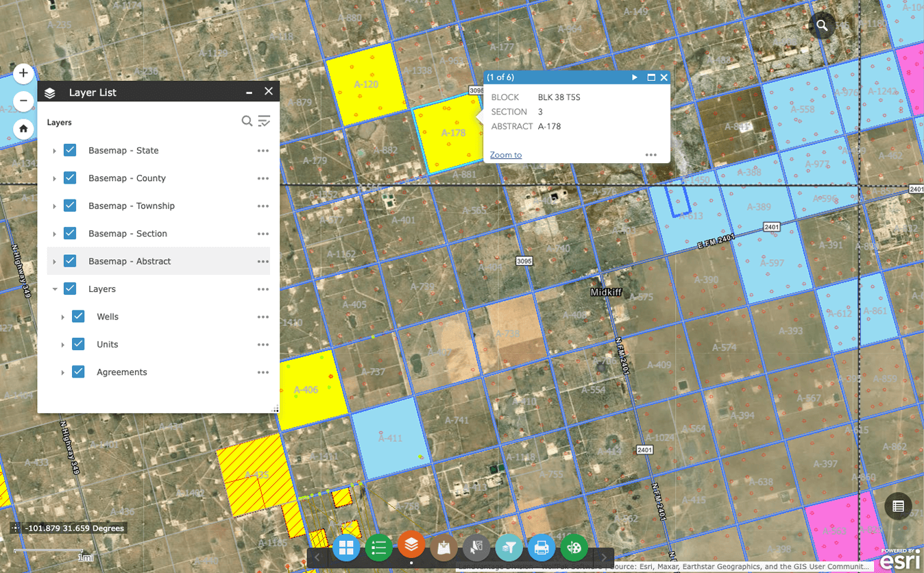Select the Basemap - Abstract layer name
Image resolution: width=924 pixels, height=573 pixels.
(130, 261)
